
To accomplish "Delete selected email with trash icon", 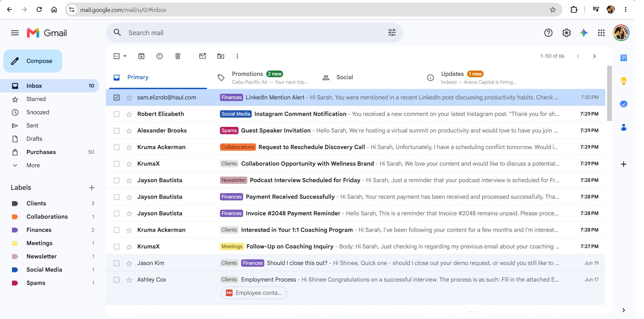I will [x=178, y=56].
